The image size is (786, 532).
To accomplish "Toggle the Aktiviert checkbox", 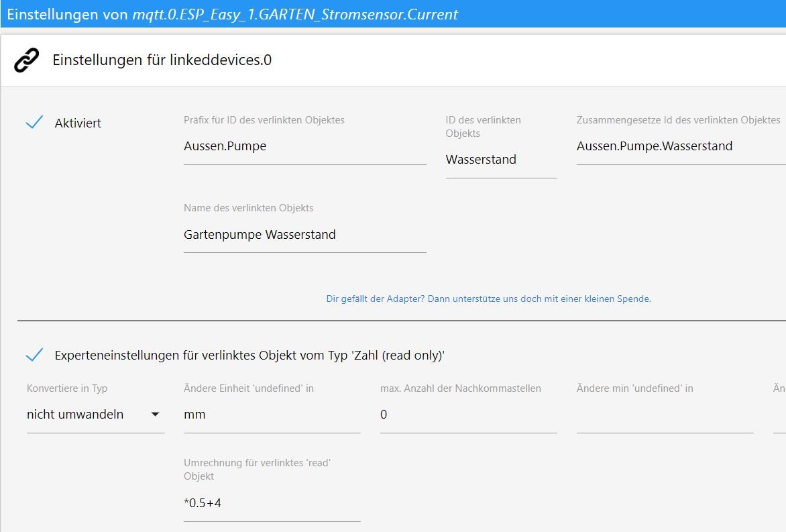I will pyautogui.click(x=34, y=123).
